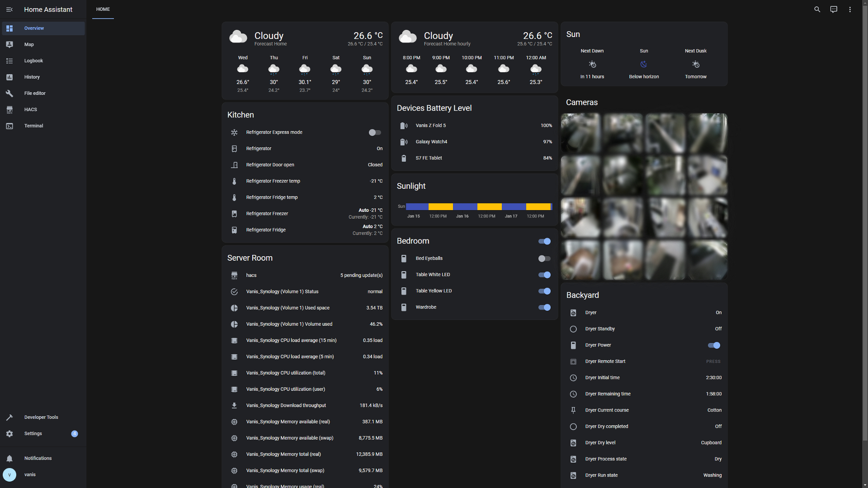Turn off Dryer Power switch
This screenshot has width=868, height=488.
click(x=714, y=345)
